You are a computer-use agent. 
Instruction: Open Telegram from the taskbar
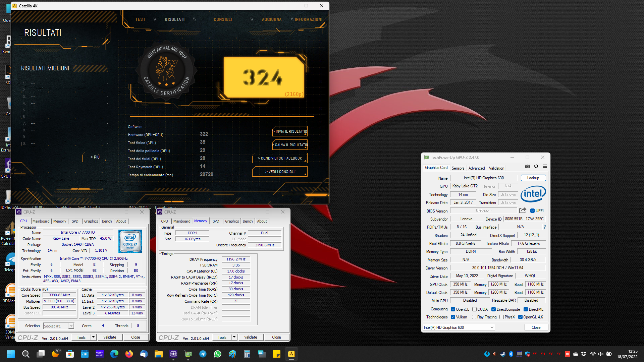click(203, 354)
